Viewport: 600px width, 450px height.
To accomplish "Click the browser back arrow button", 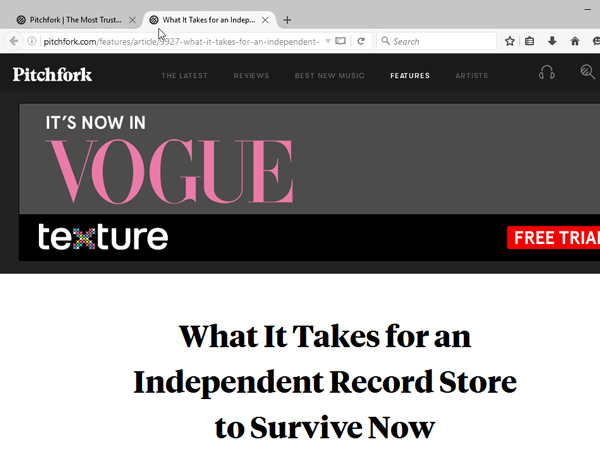I will [x=13, y=41].
